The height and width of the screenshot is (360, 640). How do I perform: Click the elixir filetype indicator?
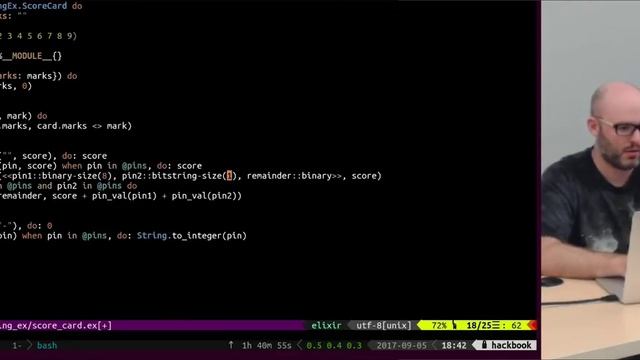326,325
